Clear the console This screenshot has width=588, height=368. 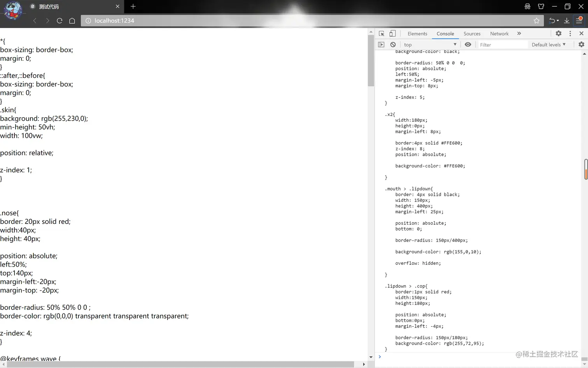pyautogui.click(x=393, y=44)
